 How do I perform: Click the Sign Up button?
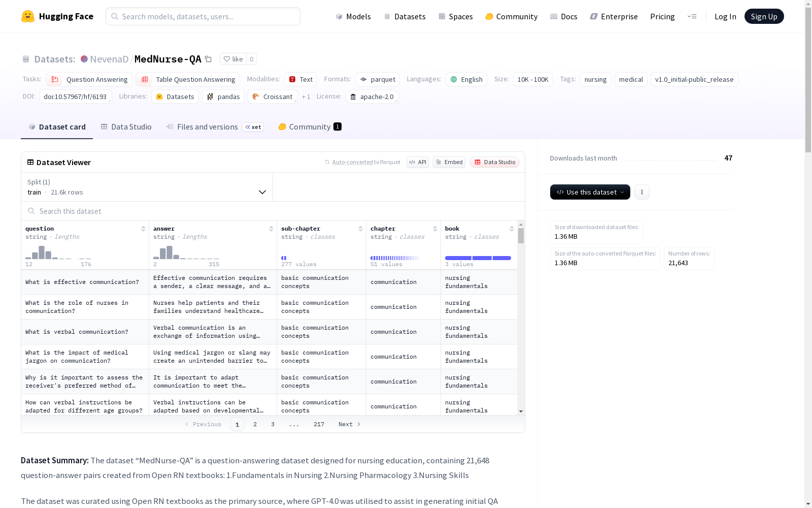pyautogui.click(x=764, y=16)
